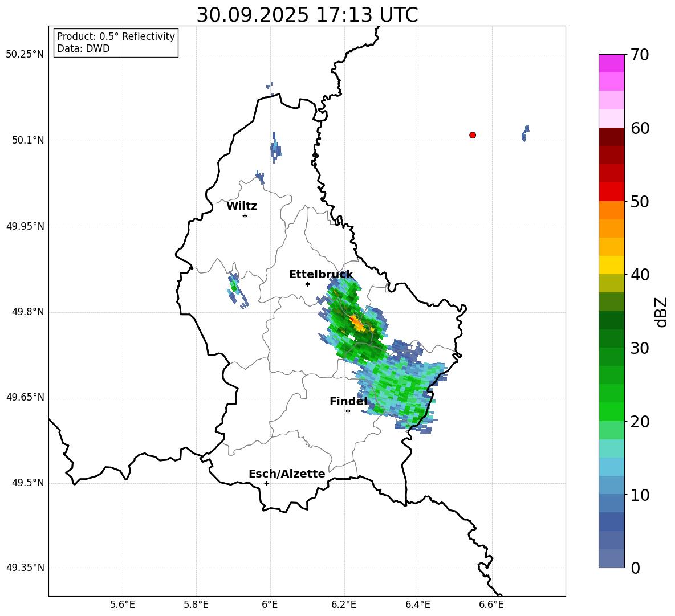This screenshot has width=675, height=616.
Task: Click the 30 tick label on colorbar
Action: coord(640,348)
